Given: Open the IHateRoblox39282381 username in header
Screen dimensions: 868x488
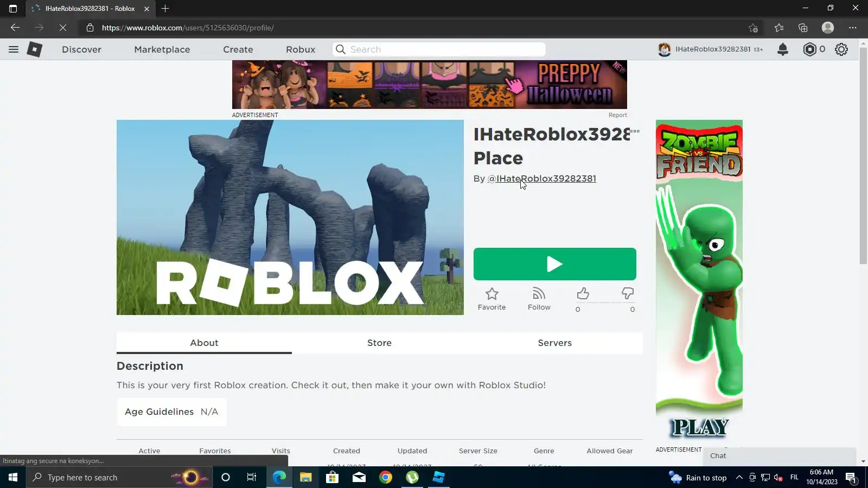Looking at the screenshot, I should [713, 49].
